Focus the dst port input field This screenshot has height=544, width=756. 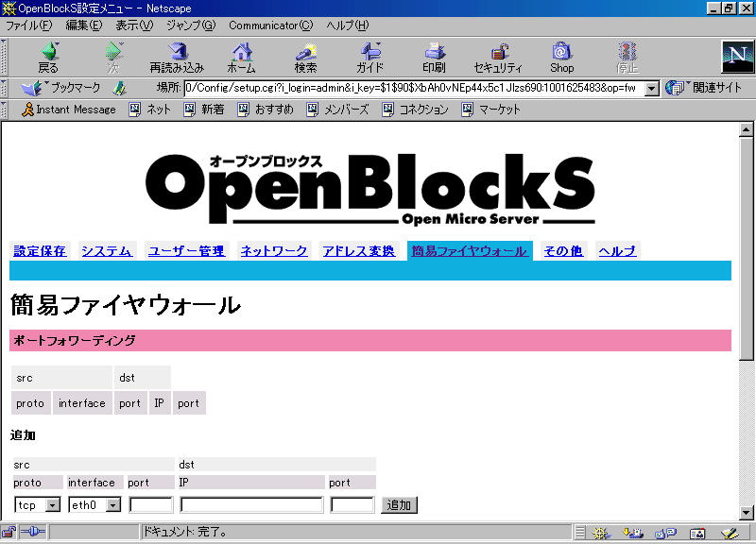(x=352, y=505)
